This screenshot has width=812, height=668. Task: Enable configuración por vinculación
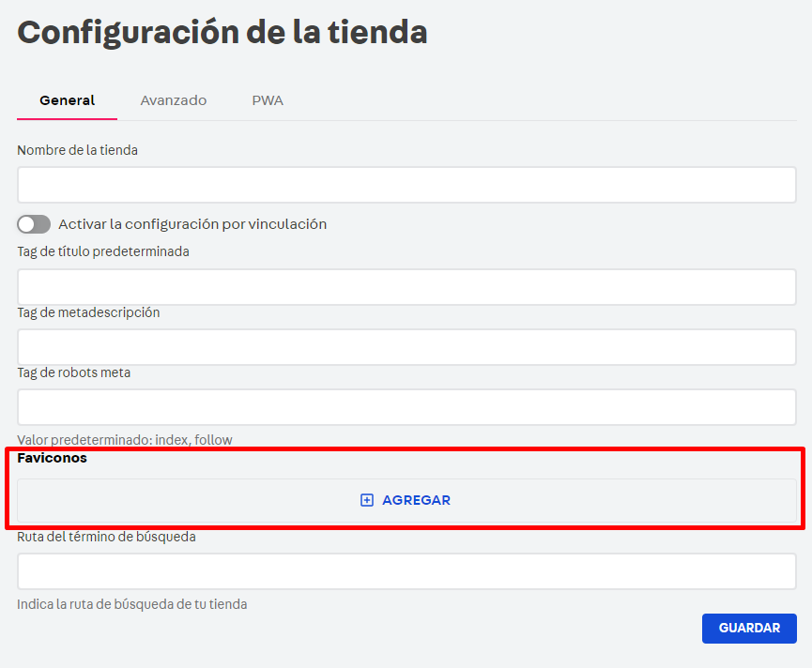pyautogui.click(x=34, y=224)
